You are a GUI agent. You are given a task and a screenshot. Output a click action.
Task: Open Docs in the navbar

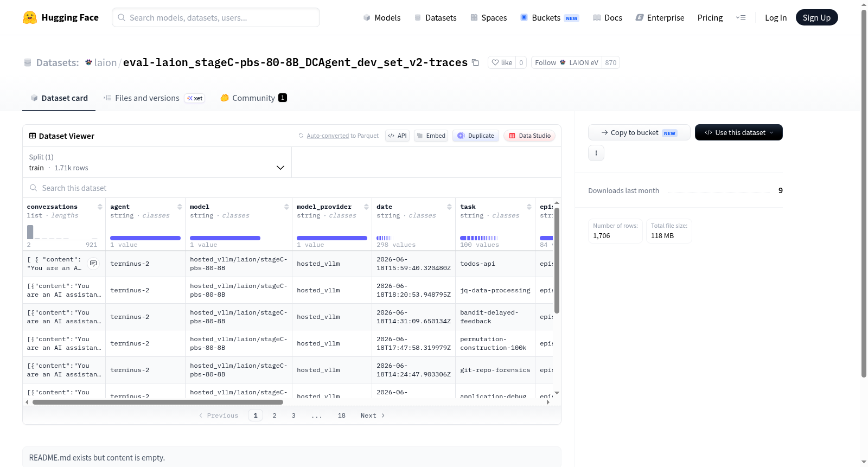[607, 18]
